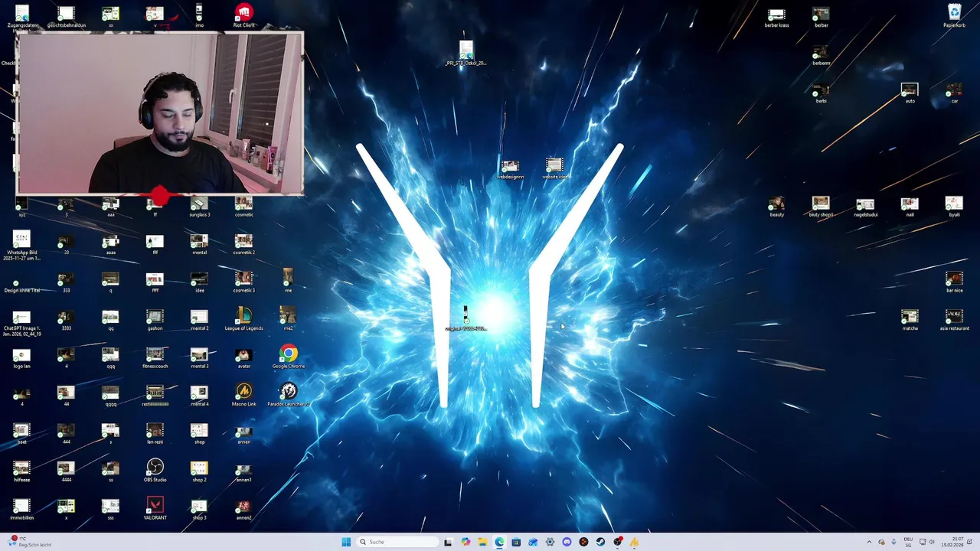Screen dimensions: 980x551
Task: Open Microsoft Store from the taskbar
Action: (516, 542)
